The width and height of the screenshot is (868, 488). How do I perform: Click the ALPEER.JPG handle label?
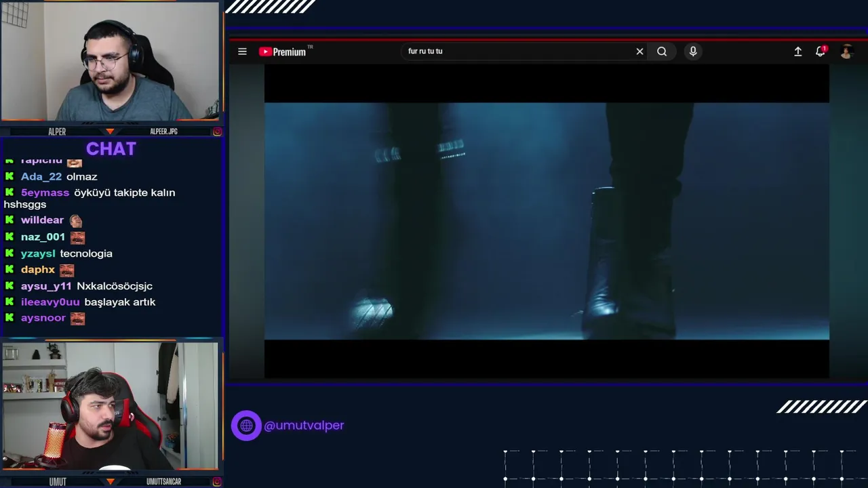tap(163, 131)
